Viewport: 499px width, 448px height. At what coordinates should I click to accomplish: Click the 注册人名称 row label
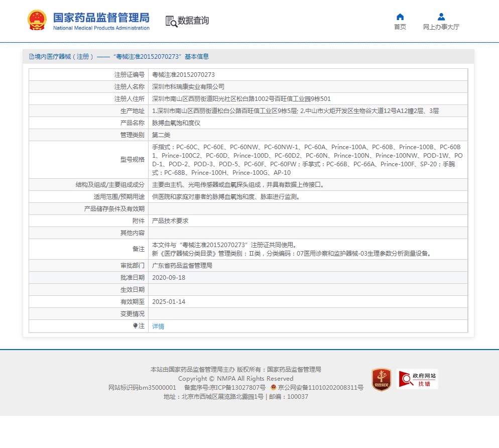click(x=130, y=87)
